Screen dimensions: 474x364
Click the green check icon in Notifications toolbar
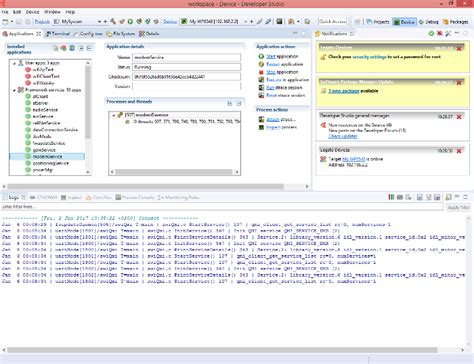click(x=431, y=33)
